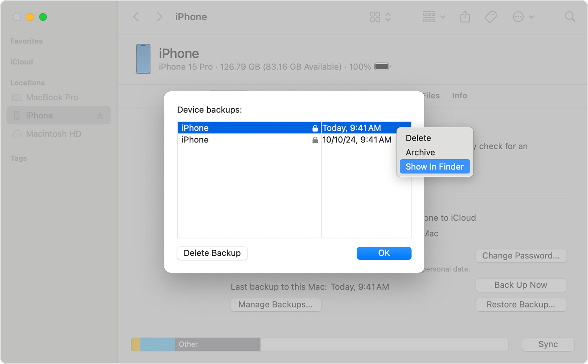Image resolution: width=588 pixels, height=364 pixels.
Task: Click the yellow segment of storage bar
Action: [136, 344]
